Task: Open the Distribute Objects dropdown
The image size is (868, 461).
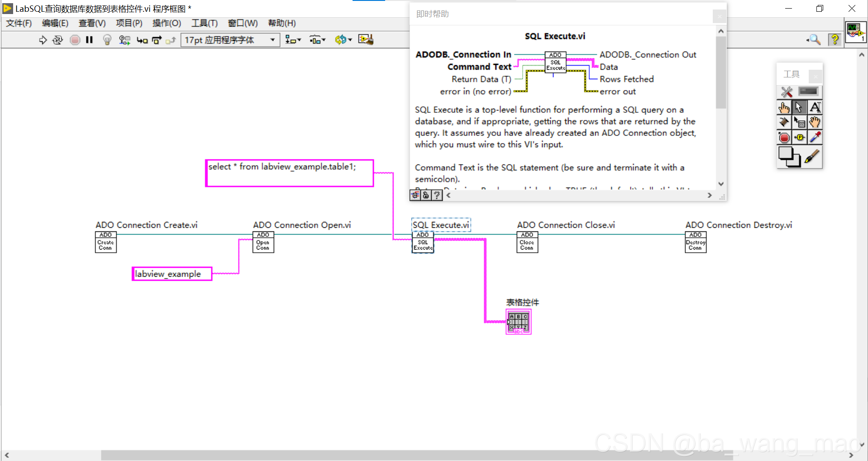Action: point(318,40)
